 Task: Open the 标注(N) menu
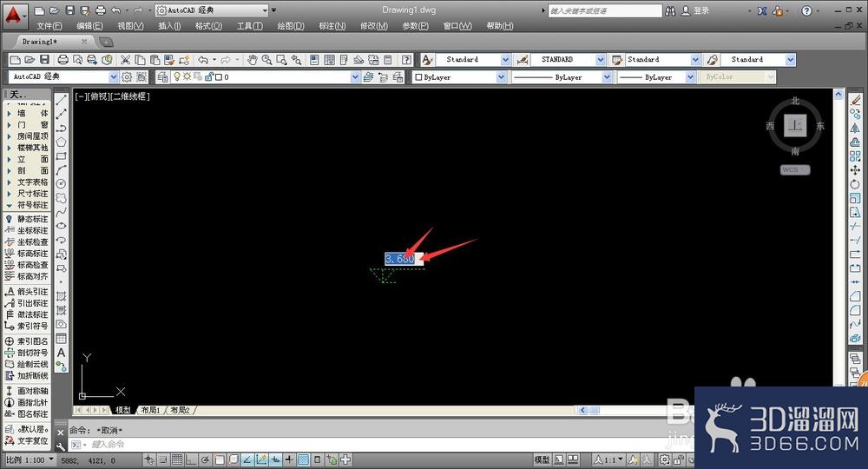pos(332,26)
